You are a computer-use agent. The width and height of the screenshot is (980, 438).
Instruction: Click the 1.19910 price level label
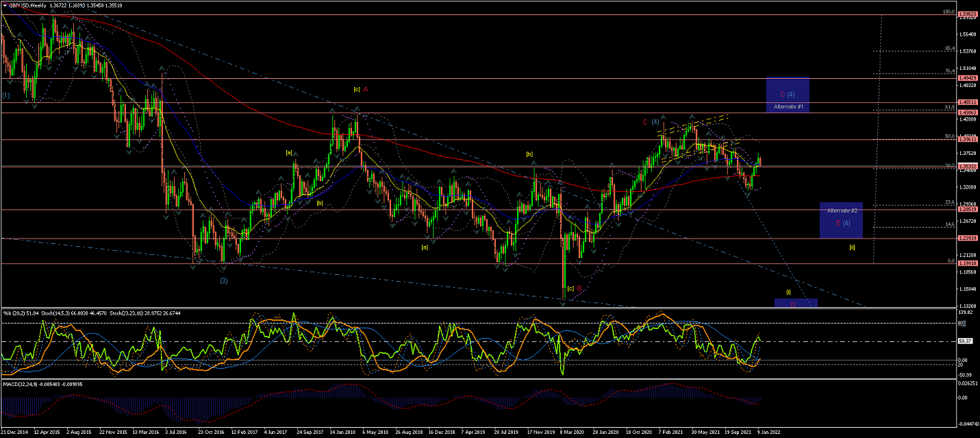click(x=968, y=263)
